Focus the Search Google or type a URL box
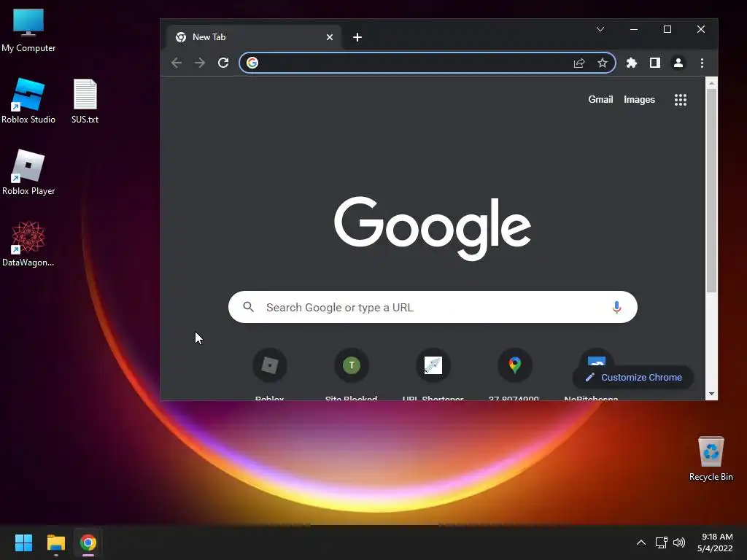The image size is (747, 560). (x=433, y=307)
